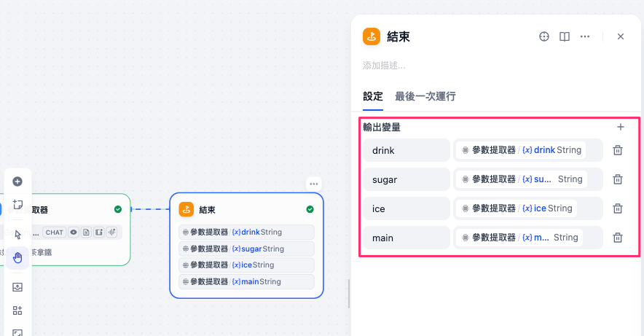
Task: Delete the drink output variable
Action: click(x=617, y=150)
